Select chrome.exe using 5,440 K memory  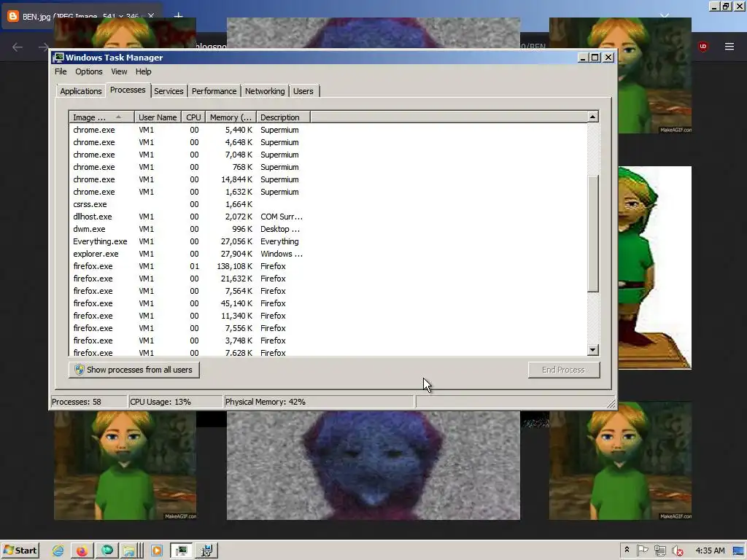328,130
